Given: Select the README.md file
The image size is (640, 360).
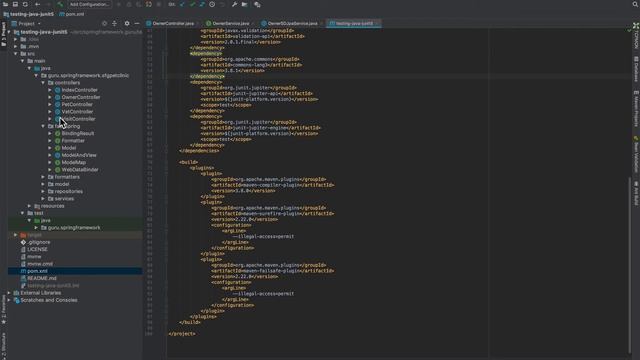Looking at the screenshot, I should tap(42, 278).
